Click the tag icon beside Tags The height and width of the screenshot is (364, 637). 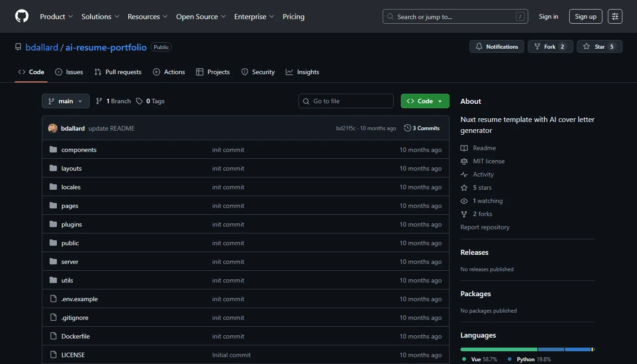click(139, 101)
